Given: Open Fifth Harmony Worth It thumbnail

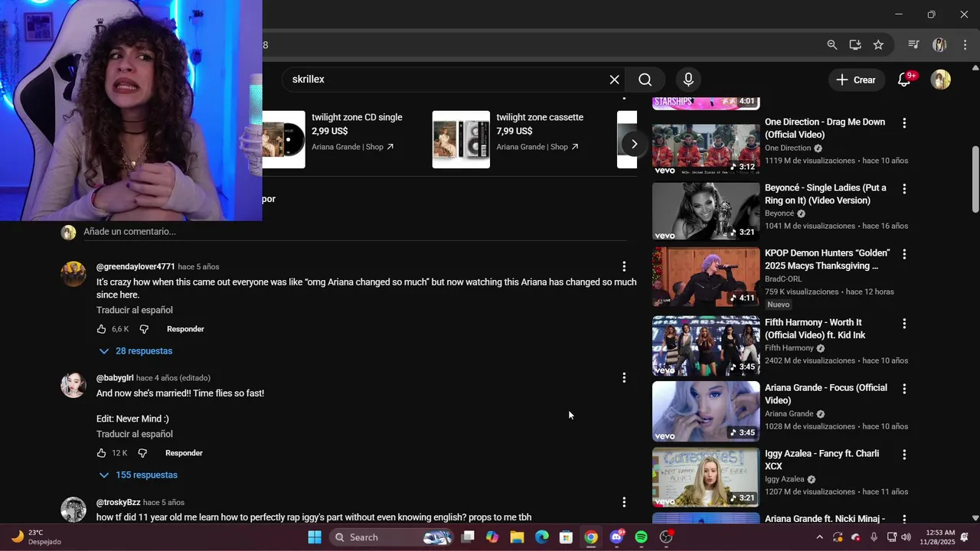Looking at the screenshot, I should [706, 346].
